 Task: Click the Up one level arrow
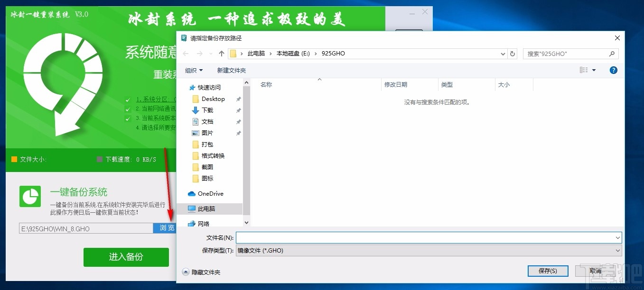tap(221, 54)
